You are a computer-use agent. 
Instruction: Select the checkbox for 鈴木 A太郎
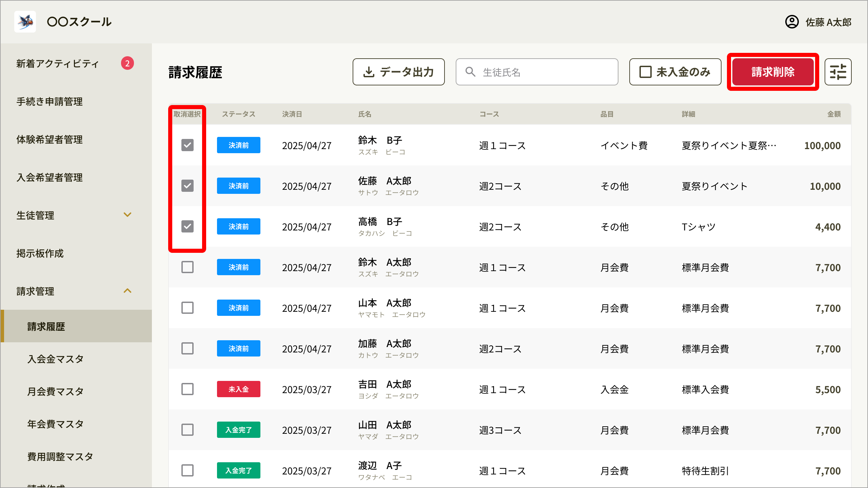coord(188,267)
